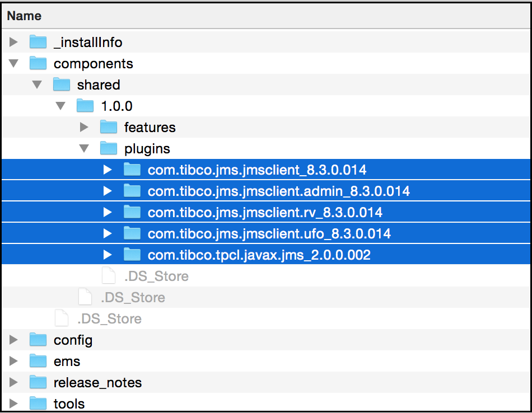This screenshot has width=532, height=413.
Task: Expand com.tibco.jms.jmsclient.rv_8.3.0.014 disclosure triangle
Action: coord(108,212)
